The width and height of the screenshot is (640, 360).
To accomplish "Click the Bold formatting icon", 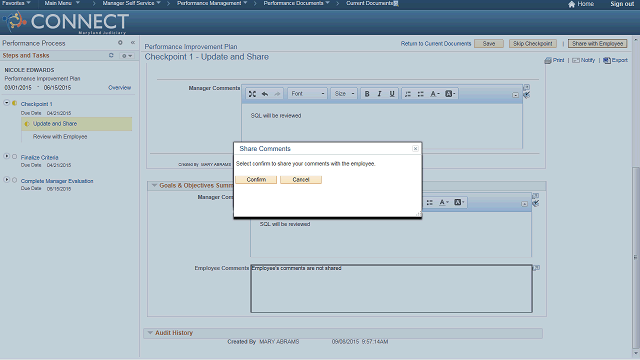I will (x=367, y=94).
